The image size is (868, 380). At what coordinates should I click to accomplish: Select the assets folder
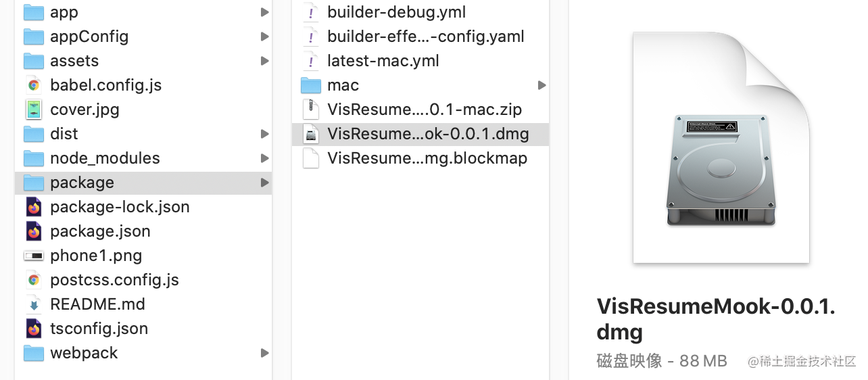click(x=74, y=61)
